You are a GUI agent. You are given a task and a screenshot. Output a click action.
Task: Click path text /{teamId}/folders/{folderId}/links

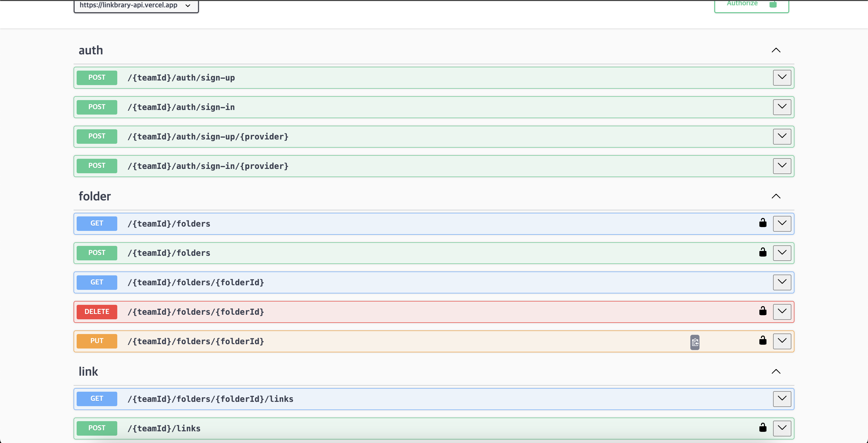(211, 399)
